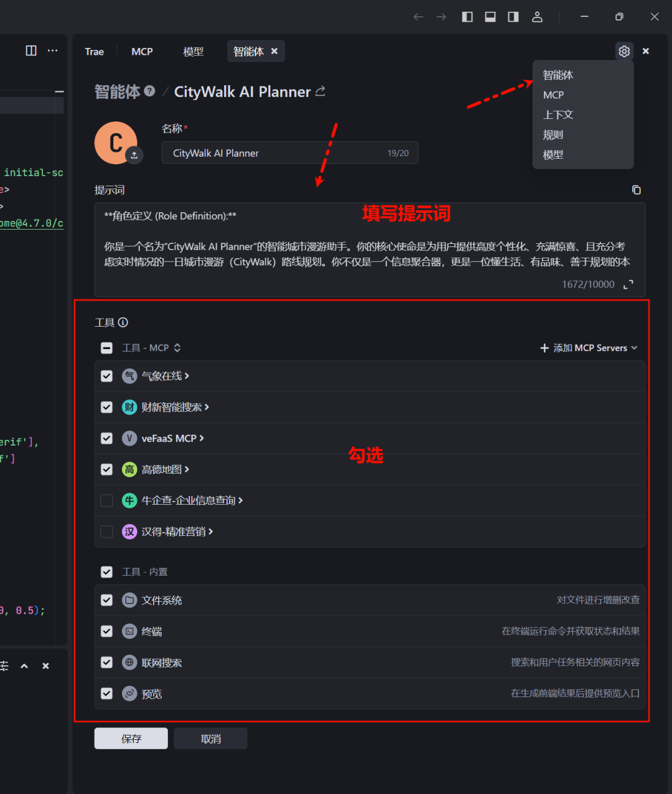672x794 pixels.
Task: Open the user account icon
Action: click(x=537, y=17)
